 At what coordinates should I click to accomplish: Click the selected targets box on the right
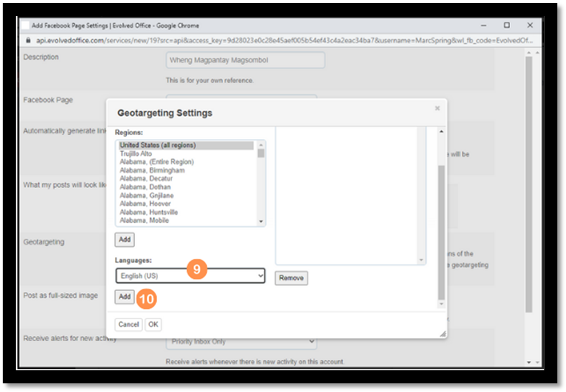point(350,195)
